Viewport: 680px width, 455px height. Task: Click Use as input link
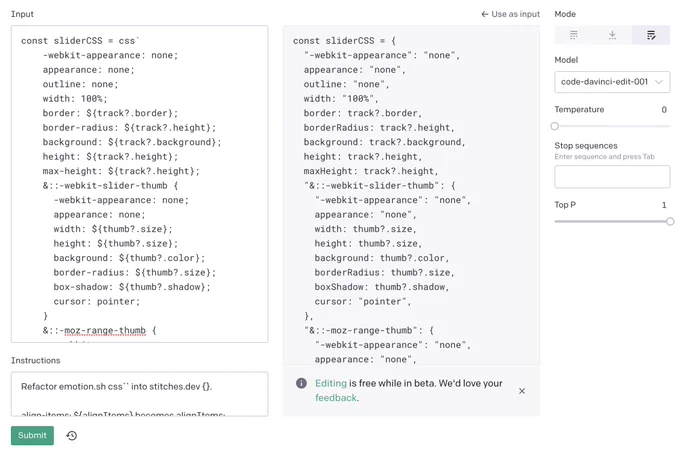click(x=510, y=14)
